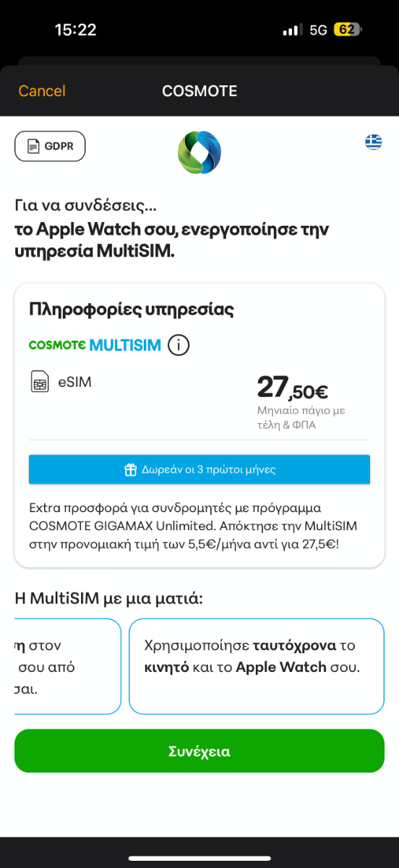
Task: Tap the partially visible left feature card
Action: pos(67,666)
